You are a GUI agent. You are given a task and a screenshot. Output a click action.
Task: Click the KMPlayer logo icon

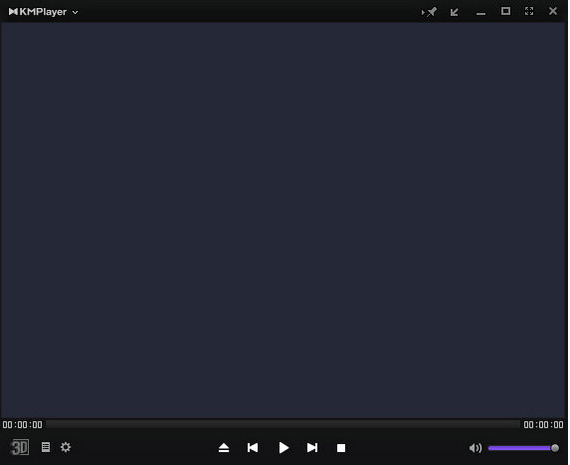(x=13, y=12)
